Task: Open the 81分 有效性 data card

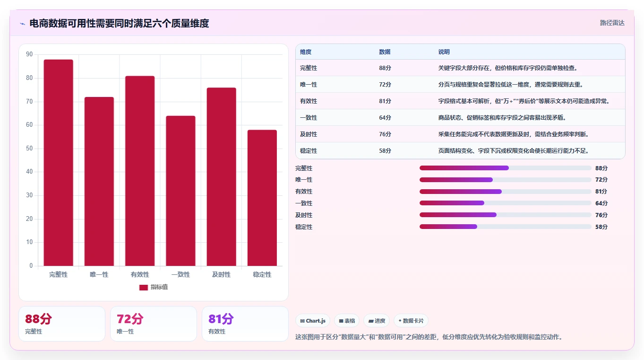Action: [245, 324]
